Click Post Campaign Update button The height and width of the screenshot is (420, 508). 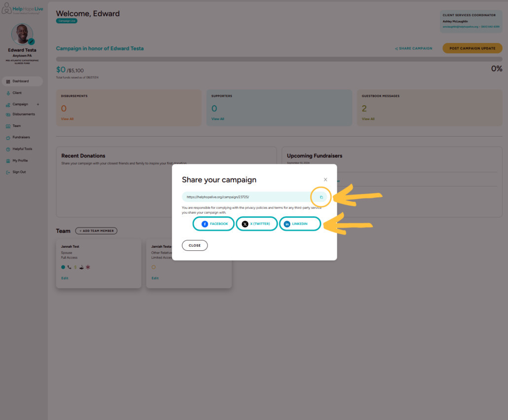[x=472, y=48]
